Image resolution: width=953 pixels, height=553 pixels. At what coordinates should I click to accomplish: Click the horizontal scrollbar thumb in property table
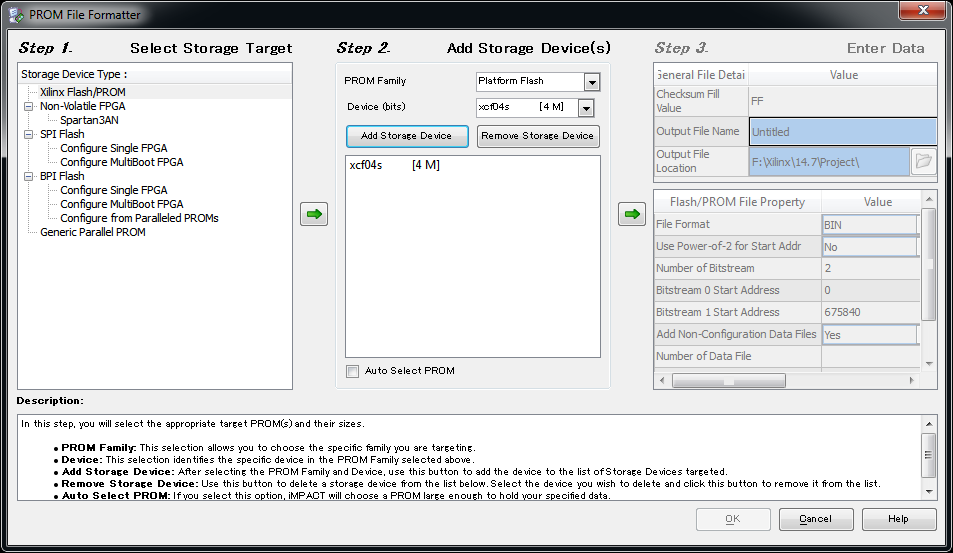point(729,381)
